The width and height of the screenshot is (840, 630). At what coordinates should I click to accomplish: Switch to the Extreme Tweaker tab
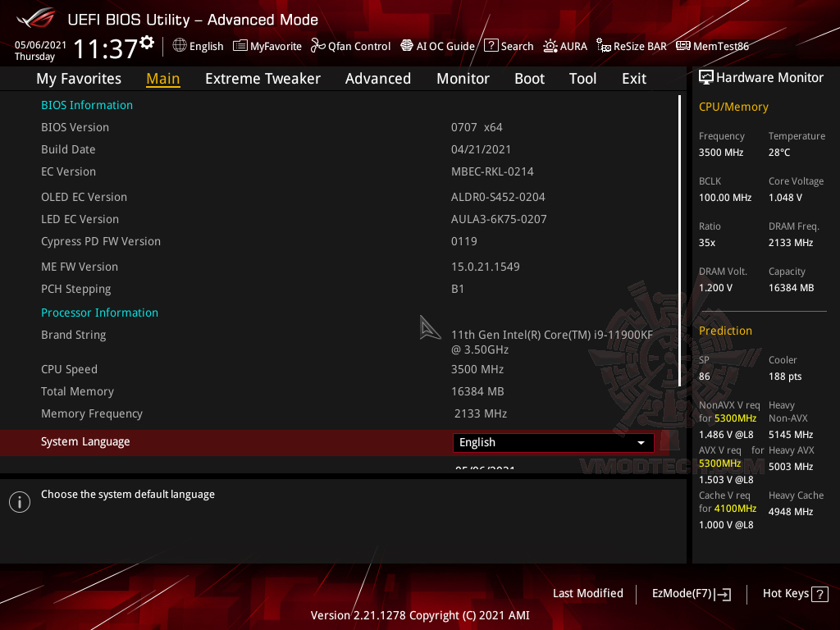[x=262, y=79]
